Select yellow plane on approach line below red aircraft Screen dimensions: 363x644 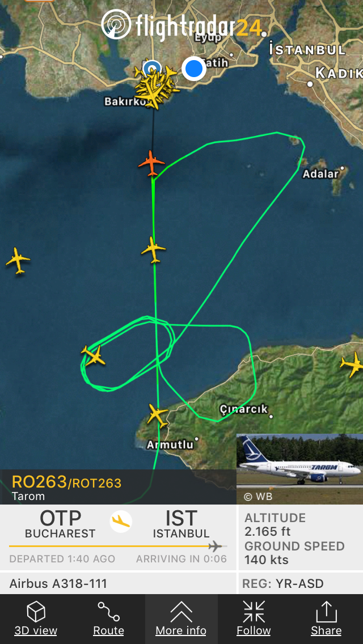click(x=154, y=249)
